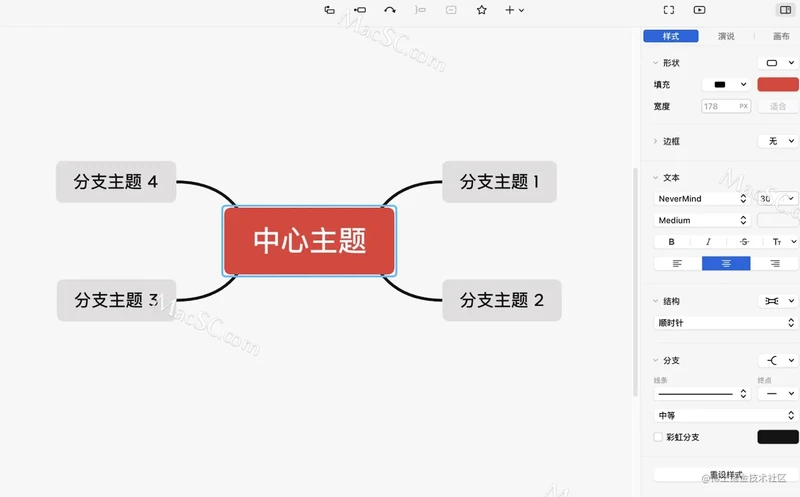Screen dimensions: 800x497
Task: Toggle Italic text formatting
Action: [708, 242]
